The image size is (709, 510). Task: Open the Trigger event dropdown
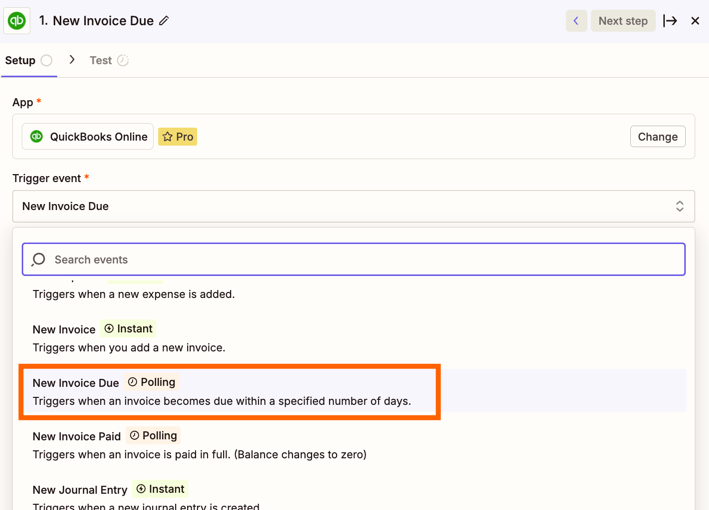(x=354, y=206)
